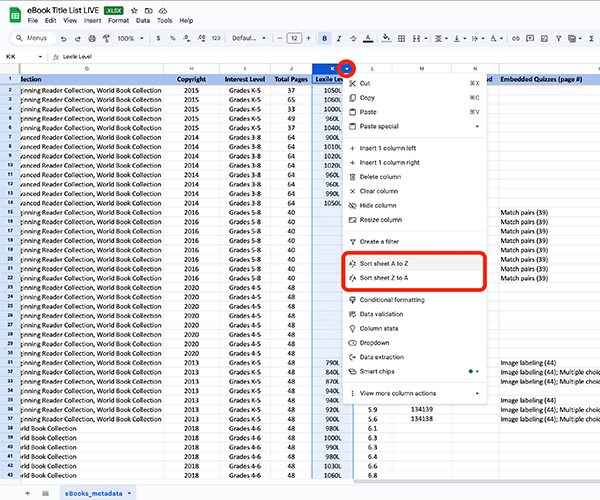Open text rotation dropdown
The image size is (600, 500).
click(496, 38)
